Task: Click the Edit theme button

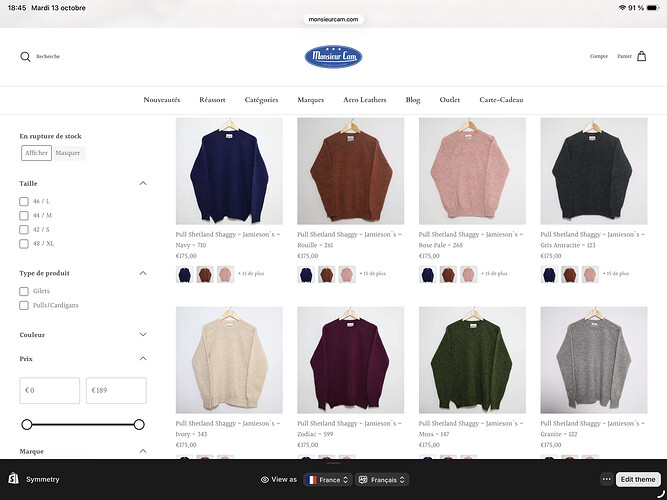Action: coord(638,479)
